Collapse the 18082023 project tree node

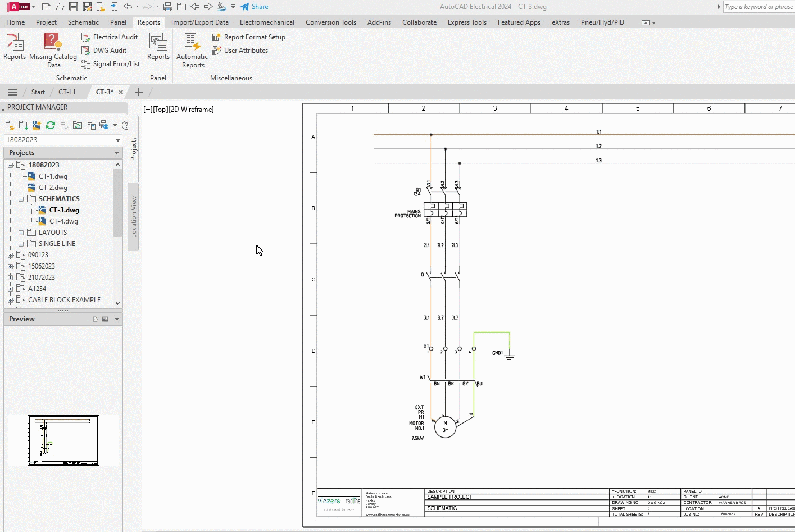click(x=10, y=165)
